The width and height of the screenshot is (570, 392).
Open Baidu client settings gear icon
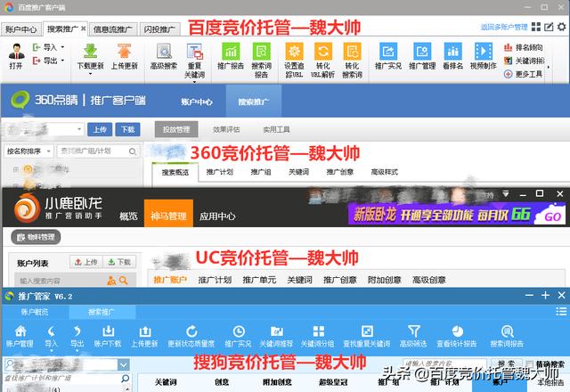pyautogui.click(x=562, y=27)
